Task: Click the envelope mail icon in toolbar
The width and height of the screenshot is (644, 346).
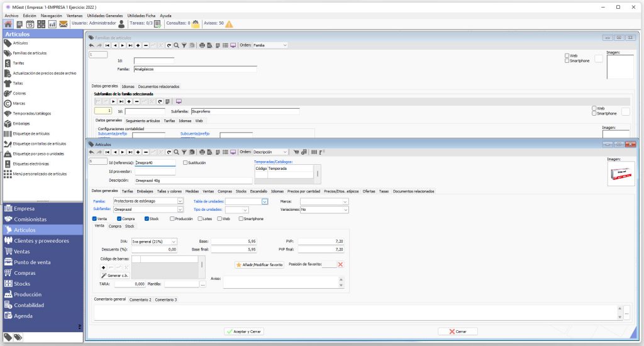Action: click(64, 25)
